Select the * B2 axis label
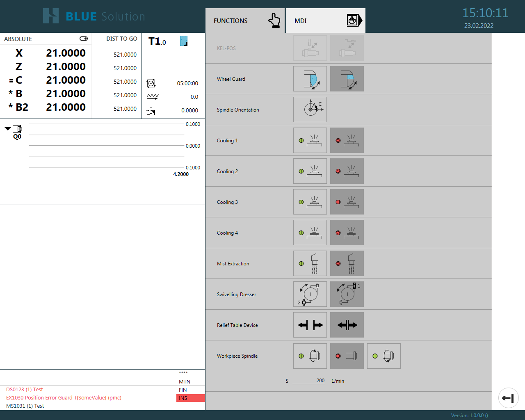The width and height of the screenshot is (525, 420). pyautogui.click(x=18, y=107)
